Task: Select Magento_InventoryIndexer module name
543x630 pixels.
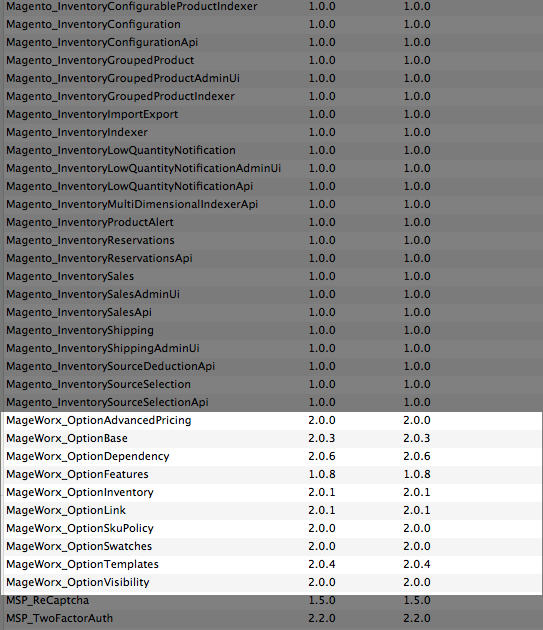Action: pyautogui.click(x=77, y=133)
